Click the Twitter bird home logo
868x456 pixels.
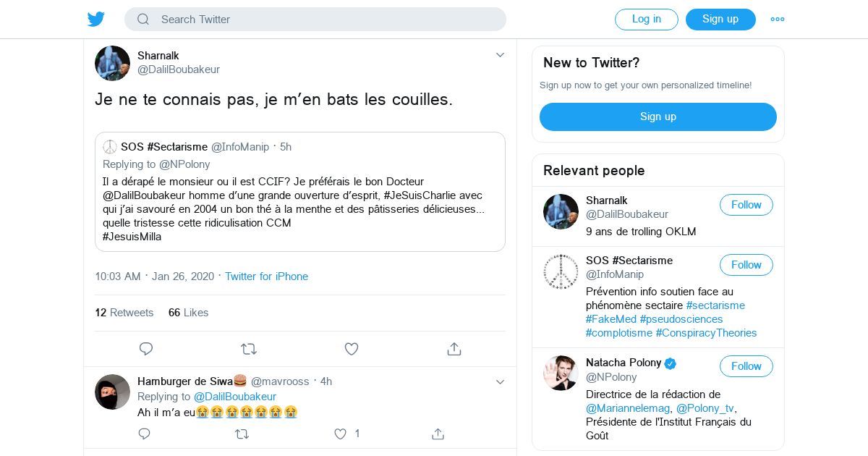point(96,20)
